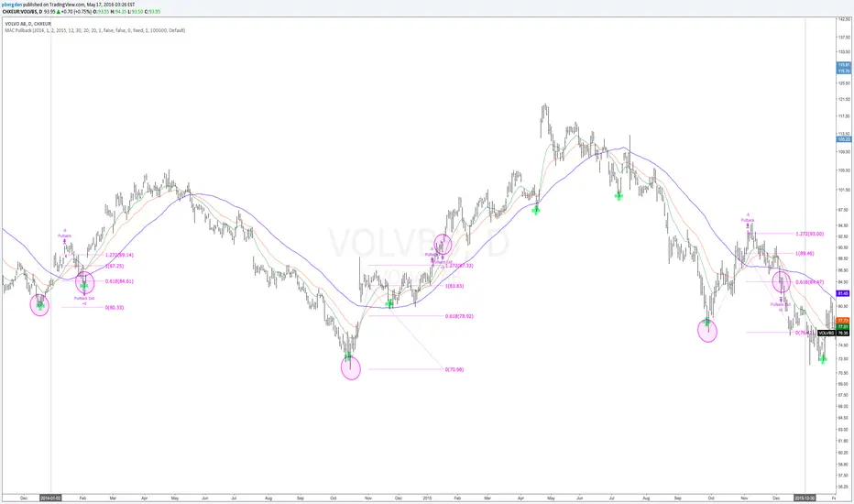Click the 0(80.33) Fibonacci level label
Screen dimensions: 854x504
click(x=115, y=307)
